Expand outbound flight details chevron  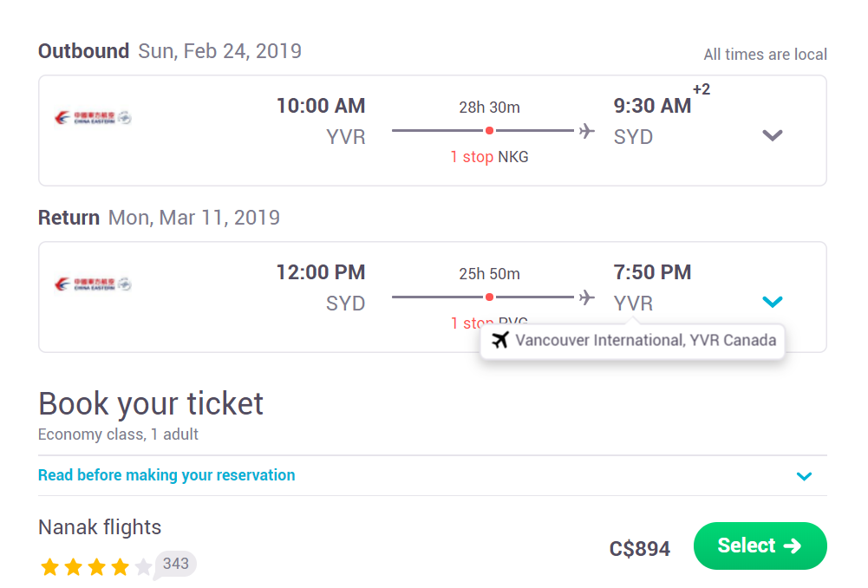(x=773, y=135)
